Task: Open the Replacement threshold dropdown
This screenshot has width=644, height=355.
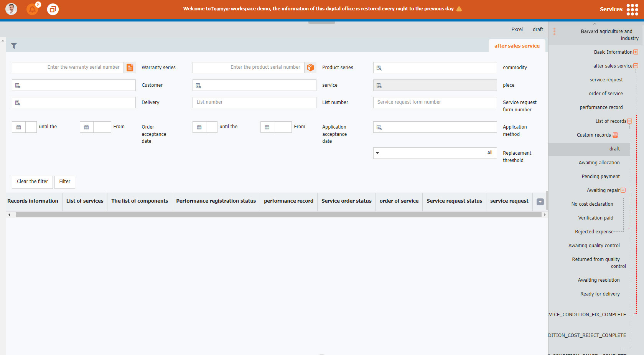Action: point(377,153)
